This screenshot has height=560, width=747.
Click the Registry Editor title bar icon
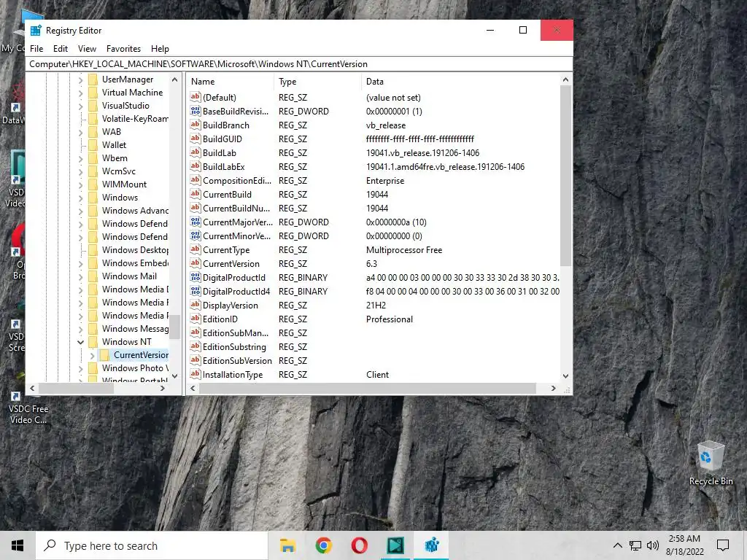pyautogui.click(x=36, y=31)
